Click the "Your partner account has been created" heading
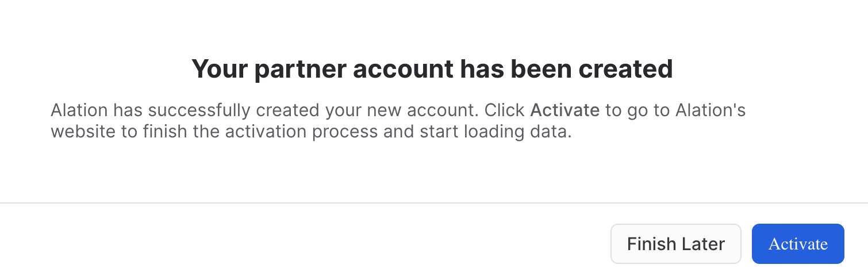 (432, 69)
